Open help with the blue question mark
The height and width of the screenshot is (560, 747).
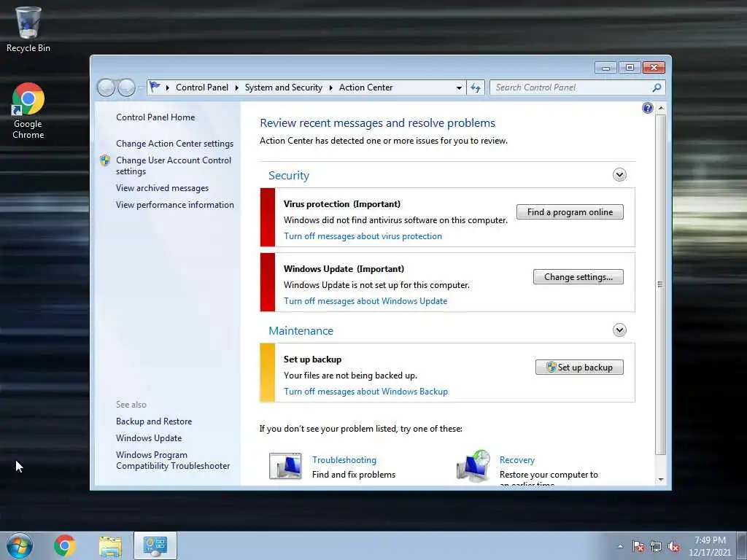pyautogui.click(x=648, y=108)
